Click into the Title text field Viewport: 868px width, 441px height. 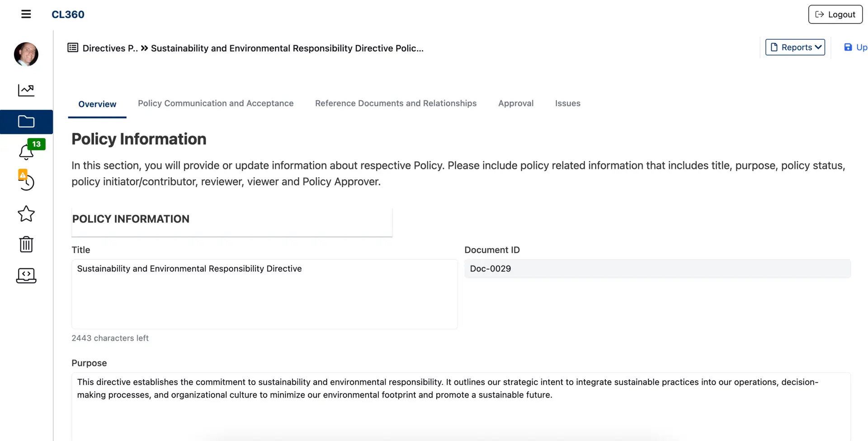tap(264, 294)
